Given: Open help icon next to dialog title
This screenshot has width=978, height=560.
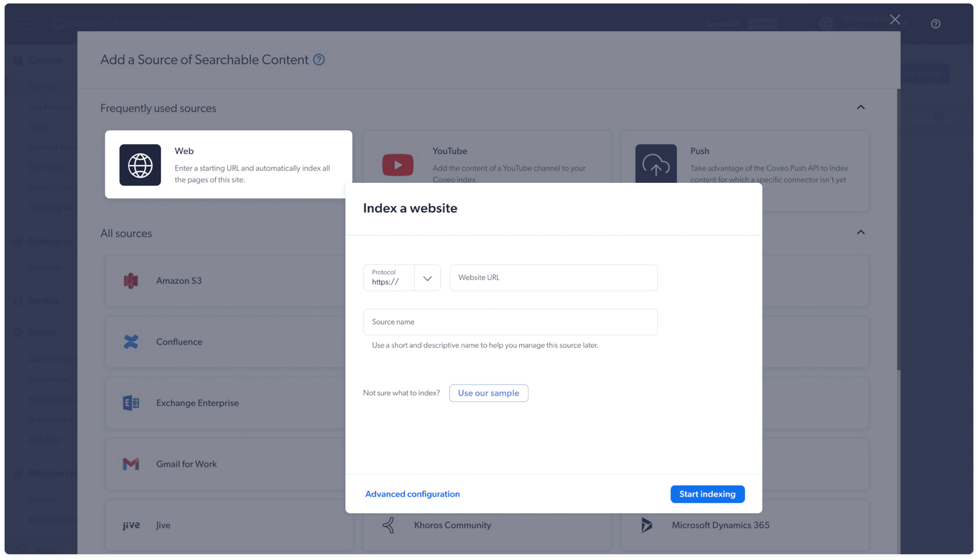Looking at the screenshot, I should point(319,60).
